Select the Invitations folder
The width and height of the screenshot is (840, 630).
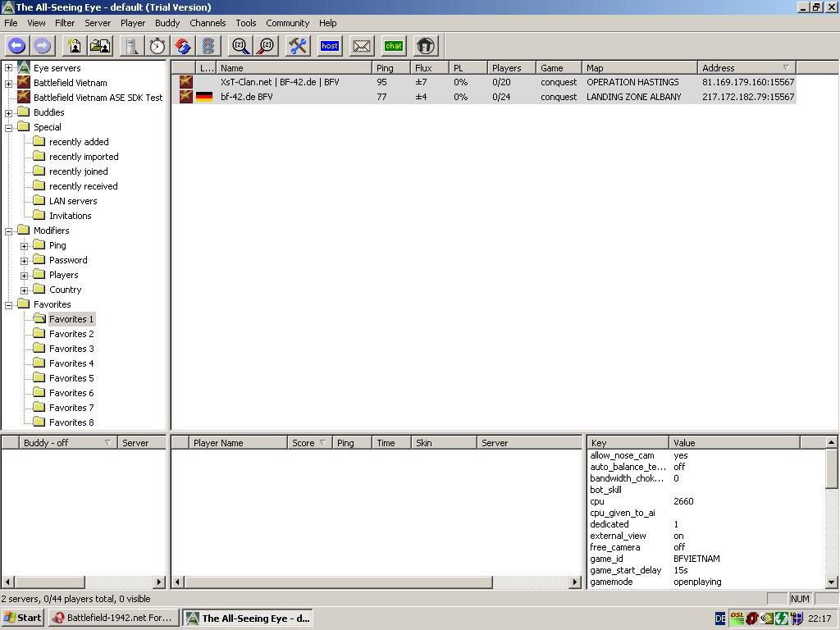click(x=71, y=216)
